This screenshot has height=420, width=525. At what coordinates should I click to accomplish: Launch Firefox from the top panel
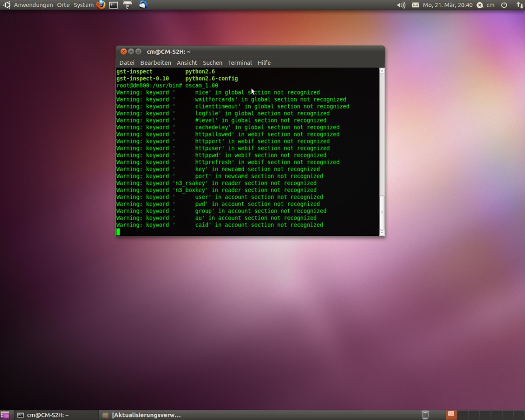pyautogui.click(x=101, y=5)
